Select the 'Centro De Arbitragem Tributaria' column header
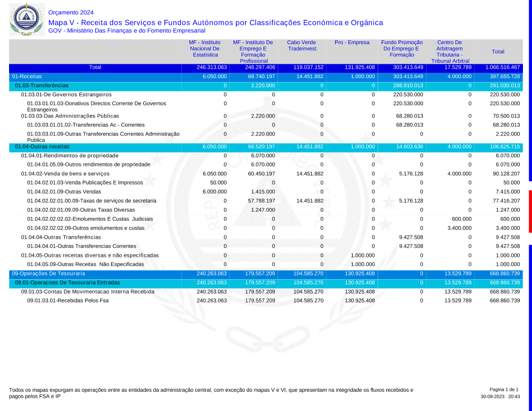532x411 pixels. pyautogui.click(x=450, y=52)
